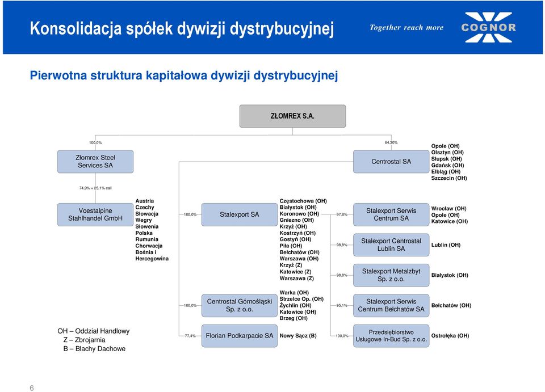Select Stalexport Centrostal Lublin SA box
Screen dimensions: 545x392
[391, 245]
